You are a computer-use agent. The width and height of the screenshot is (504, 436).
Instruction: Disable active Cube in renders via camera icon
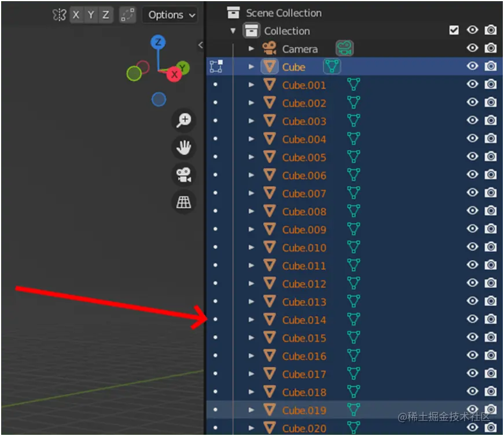[491, 66]
